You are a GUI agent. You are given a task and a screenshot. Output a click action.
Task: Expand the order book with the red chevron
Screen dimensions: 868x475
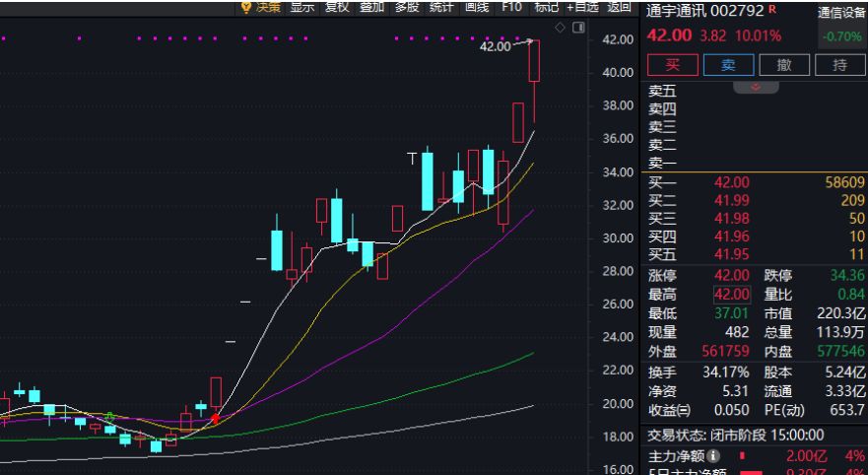coord(757,88)
